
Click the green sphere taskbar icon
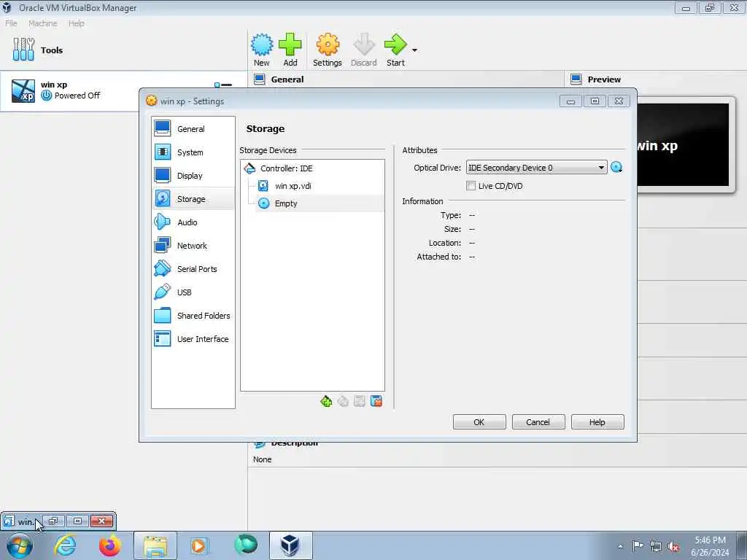pyautogui.click(x=246, y=545)
